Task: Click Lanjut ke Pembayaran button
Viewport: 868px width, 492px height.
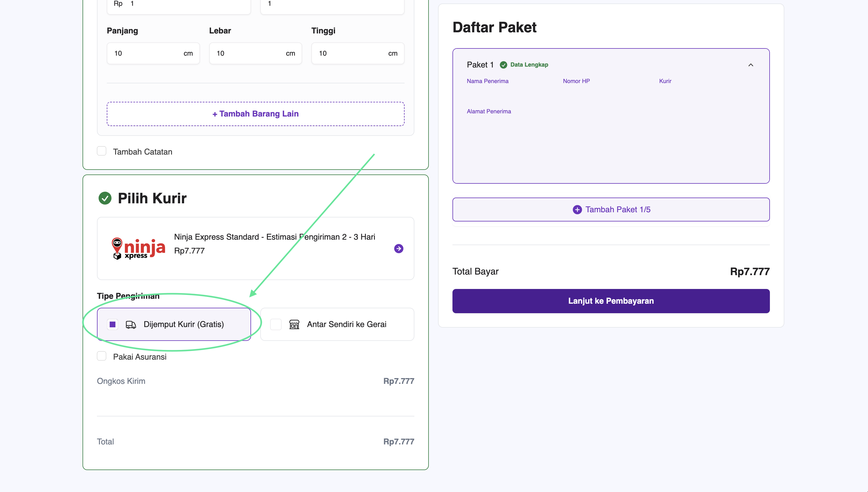Action: [611, 301]
